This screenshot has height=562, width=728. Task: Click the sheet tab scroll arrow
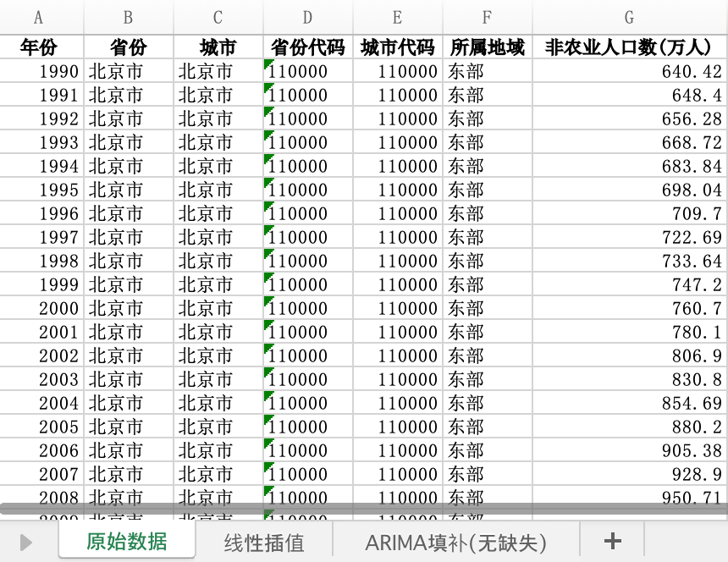pos(26,543)
